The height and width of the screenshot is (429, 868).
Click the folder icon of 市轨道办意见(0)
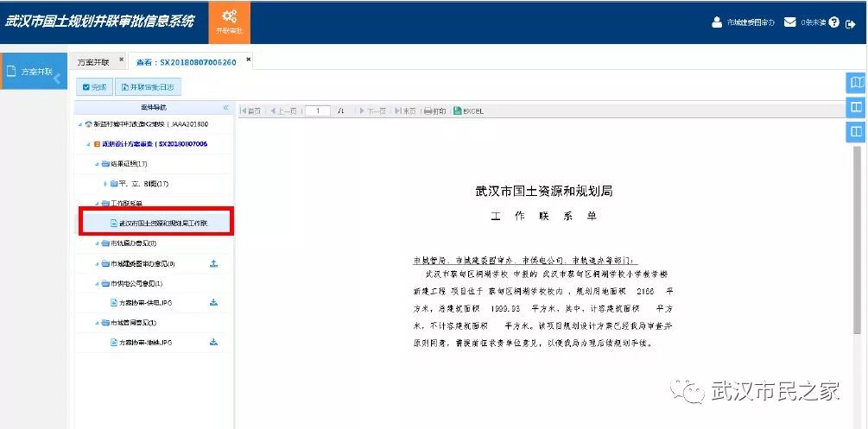(x=105, y=243)
